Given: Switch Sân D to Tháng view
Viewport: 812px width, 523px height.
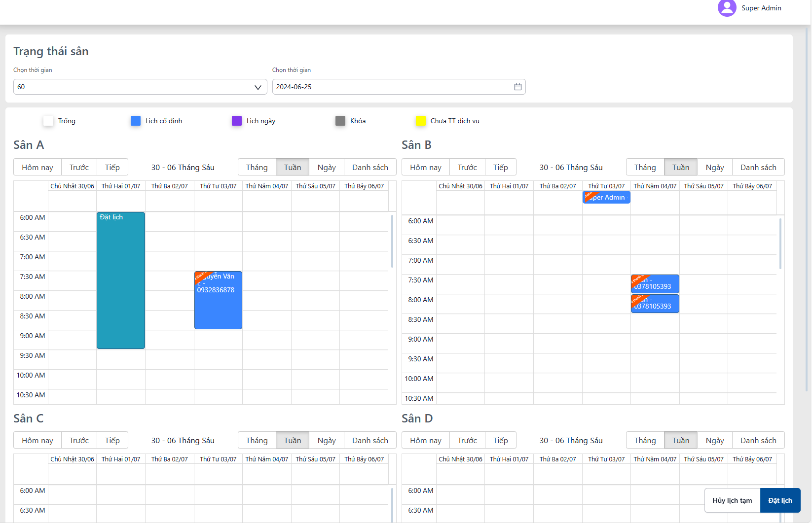Looking at the screenshot, I should 645,440.
